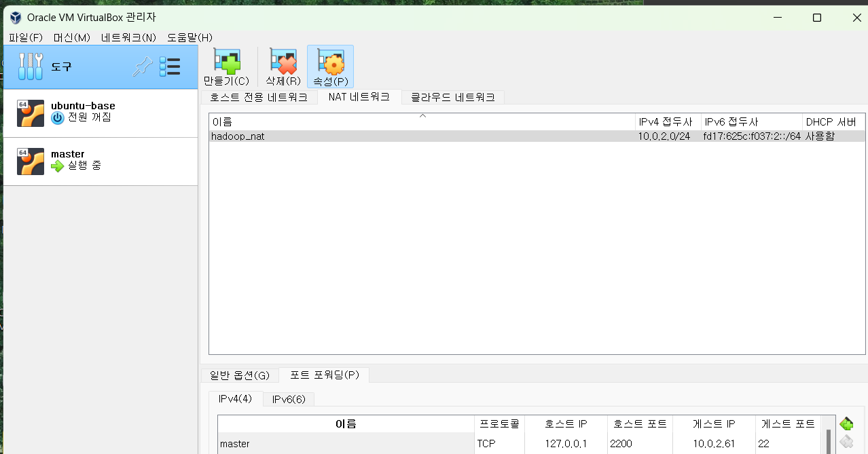Click the 게스트 포트 column header
Screen dimensions: 868x454
coord(788,424)
